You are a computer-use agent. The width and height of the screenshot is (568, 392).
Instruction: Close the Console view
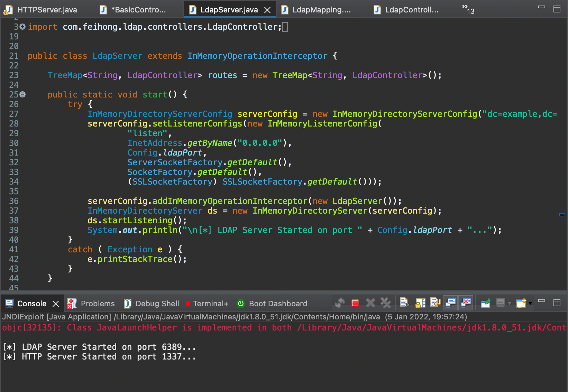point(56,304)
